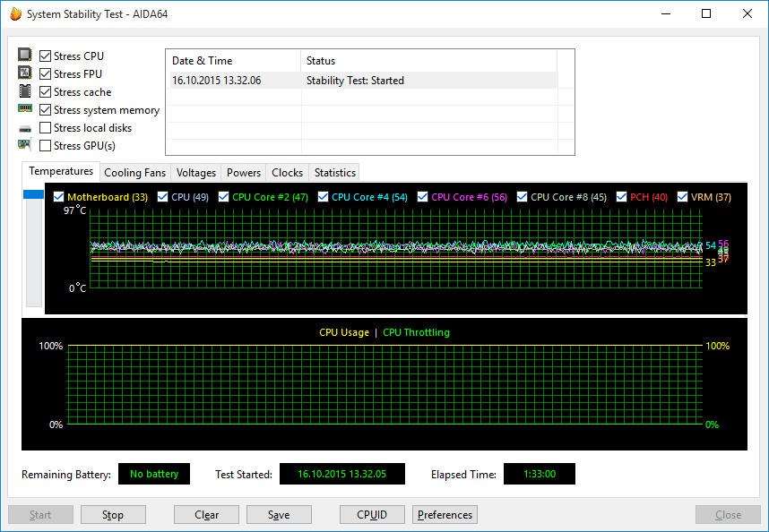Click the blue graph scale slider thumb
Viewport: 769px width, 532px height.
point(33,194)
